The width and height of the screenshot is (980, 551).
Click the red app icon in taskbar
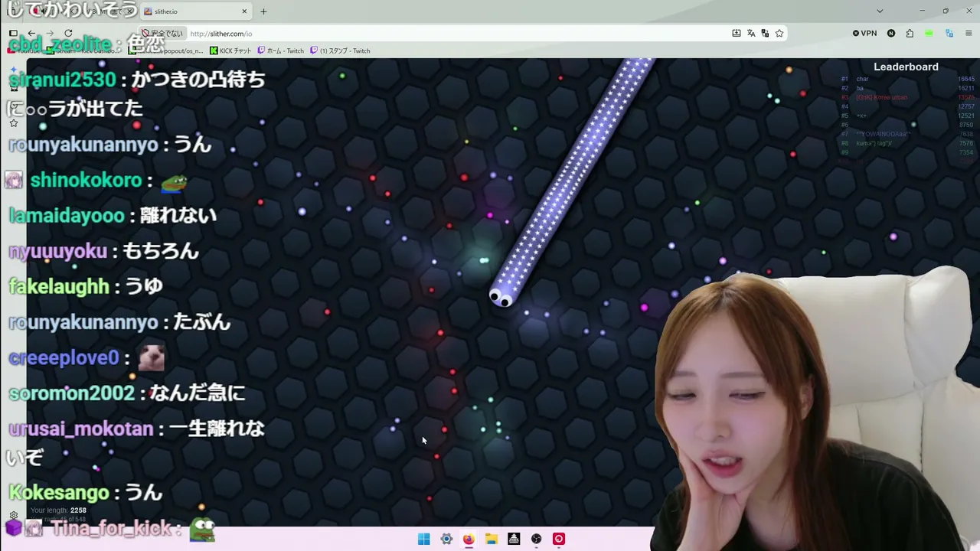coord(559,539)
